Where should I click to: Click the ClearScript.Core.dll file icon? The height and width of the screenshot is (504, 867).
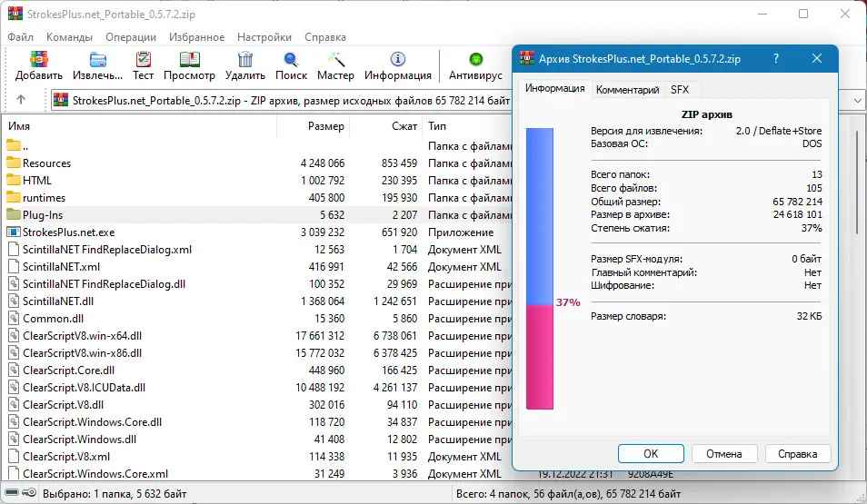(14, 371)
